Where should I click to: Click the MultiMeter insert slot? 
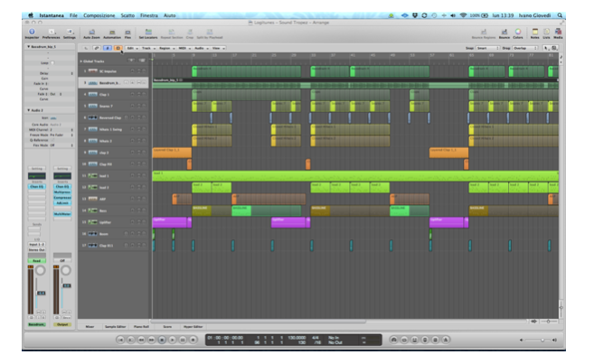[62, 214]
